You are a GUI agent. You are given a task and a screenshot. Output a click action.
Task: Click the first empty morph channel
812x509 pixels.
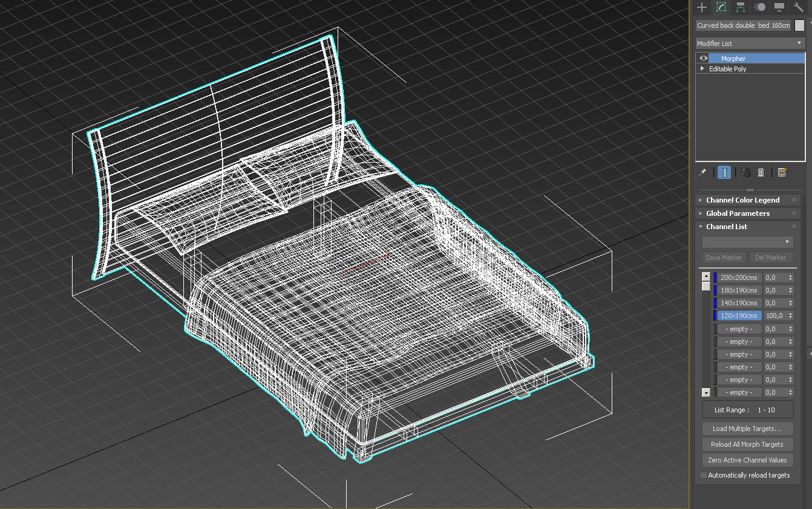(x=739, y=329)
